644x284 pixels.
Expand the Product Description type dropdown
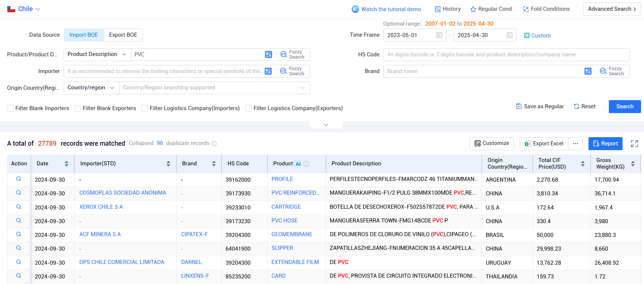click(x=97, y=55)
